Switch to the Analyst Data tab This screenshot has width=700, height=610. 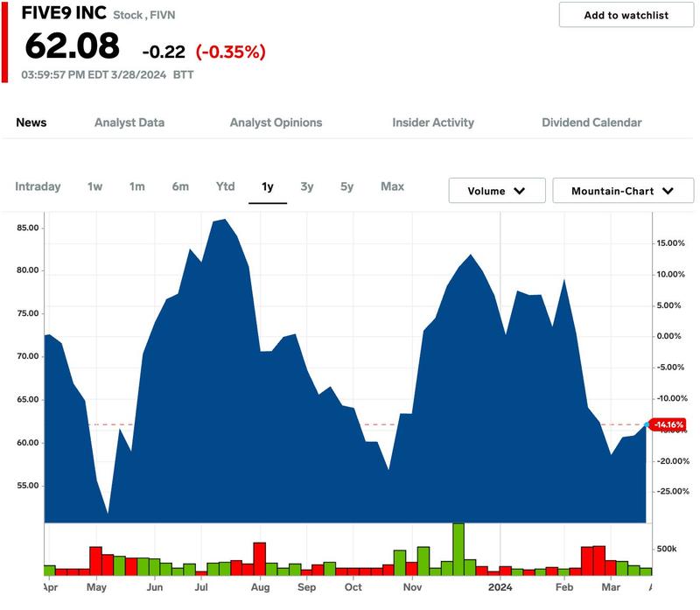[129, 123]
